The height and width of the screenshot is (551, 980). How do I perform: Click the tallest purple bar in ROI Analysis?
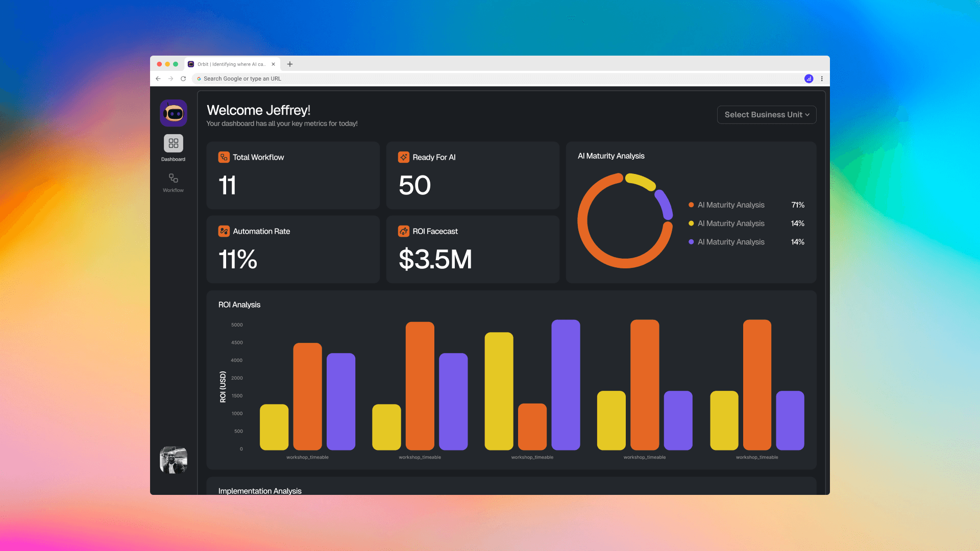[566, 385]
